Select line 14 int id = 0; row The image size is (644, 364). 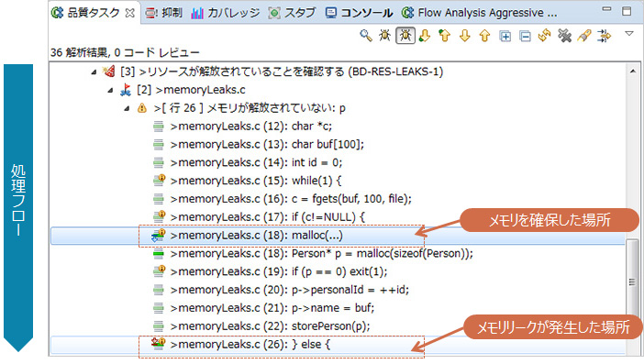tap(256, 162)
